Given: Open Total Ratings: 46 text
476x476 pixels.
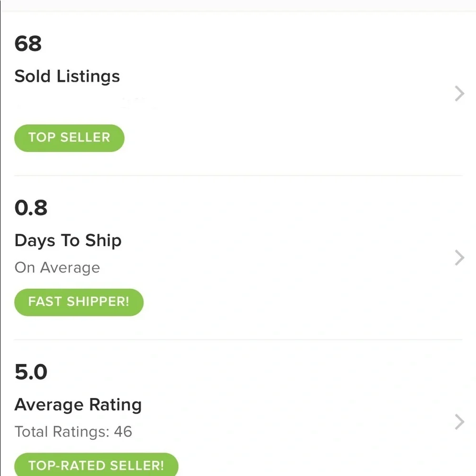Looking at the screenshot, I should 73,432.
